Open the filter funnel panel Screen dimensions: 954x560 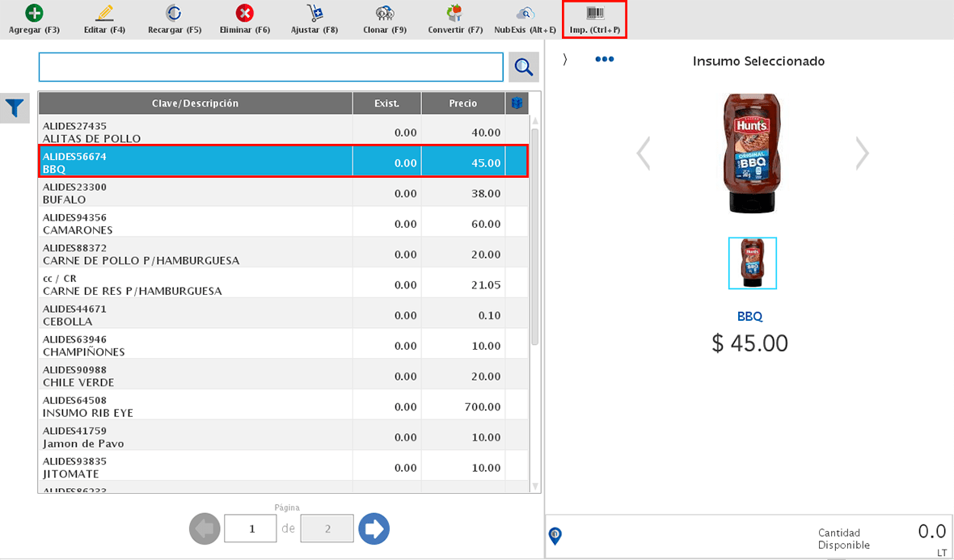tap(15, 107)
